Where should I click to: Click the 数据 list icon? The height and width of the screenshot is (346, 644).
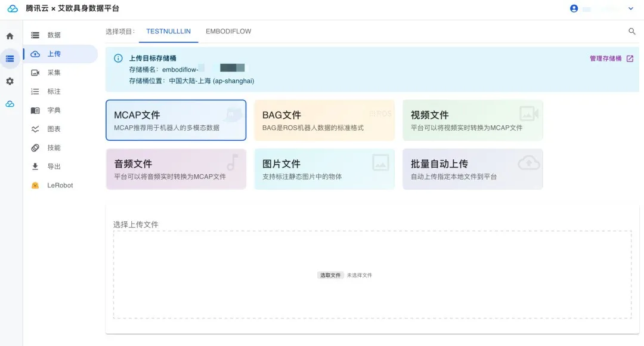35,35
